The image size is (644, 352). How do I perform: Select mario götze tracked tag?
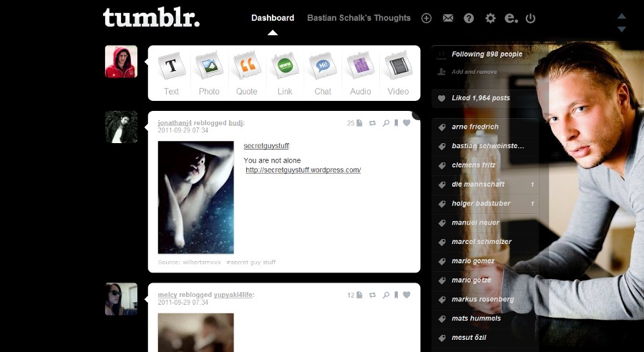(x=485, y=280)
